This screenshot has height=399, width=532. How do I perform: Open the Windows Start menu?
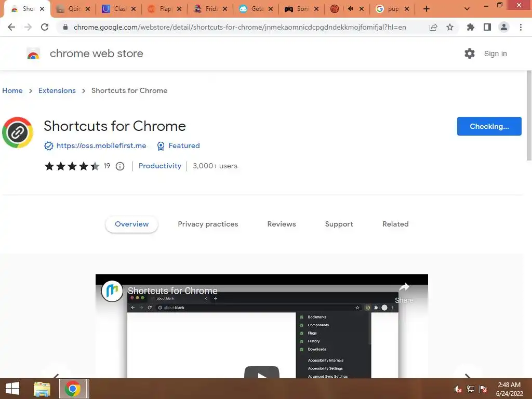(12, 389)
